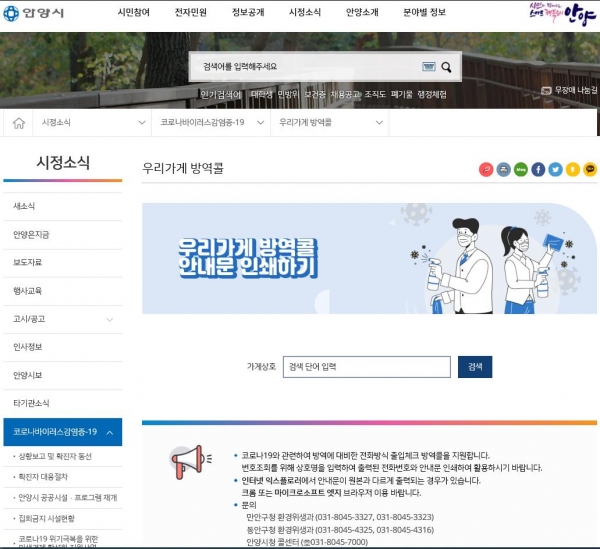
Task: Share to Naver Blog green icon
Action: coord(521,169)
